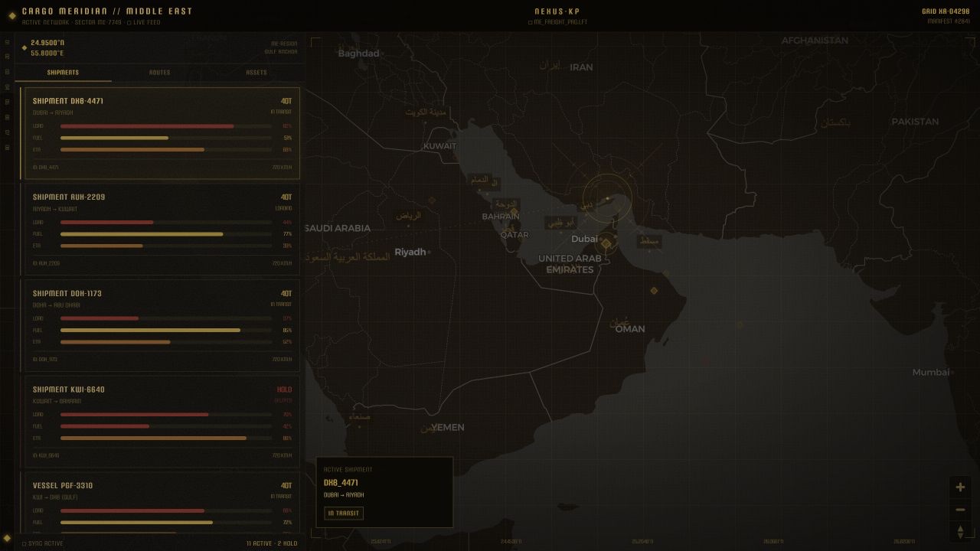Switch to the Routes tab
The width and height of the screenshot is (980, 551).
(x=159, y=73)
